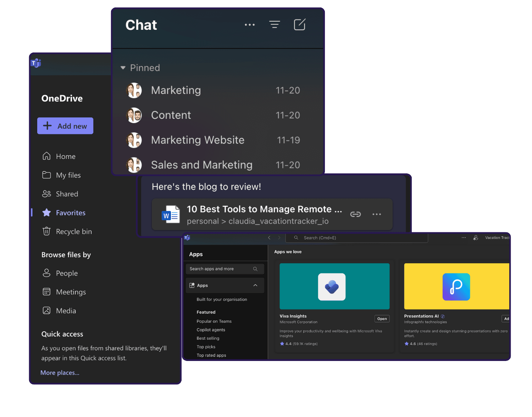Click the Teams logo in OneDrive window

click(36, 63)
